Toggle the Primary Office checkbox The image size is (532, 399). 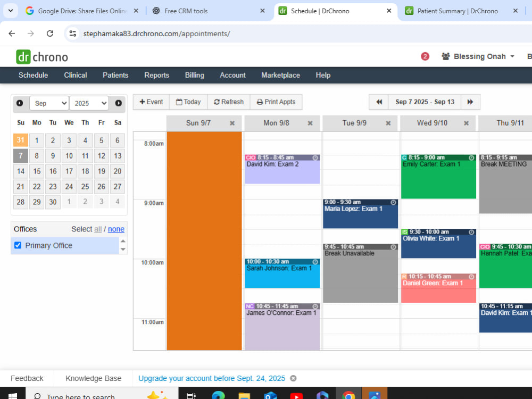click(18, 245)
